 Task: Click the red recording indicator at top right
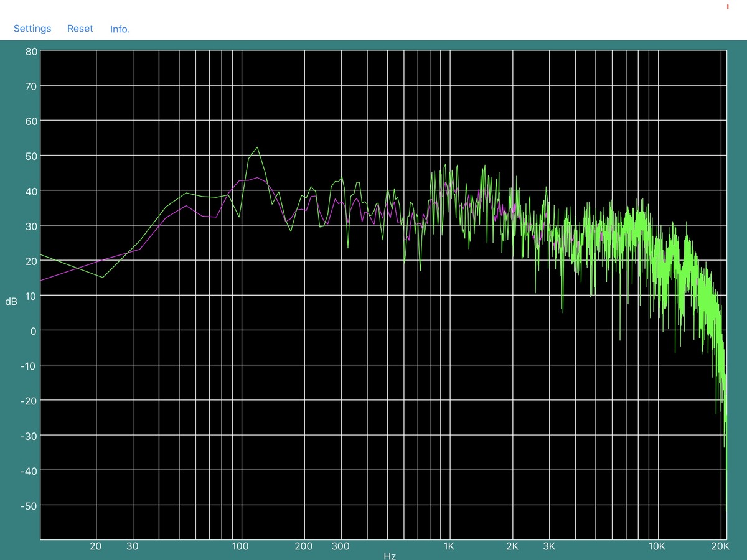(728, 6)
